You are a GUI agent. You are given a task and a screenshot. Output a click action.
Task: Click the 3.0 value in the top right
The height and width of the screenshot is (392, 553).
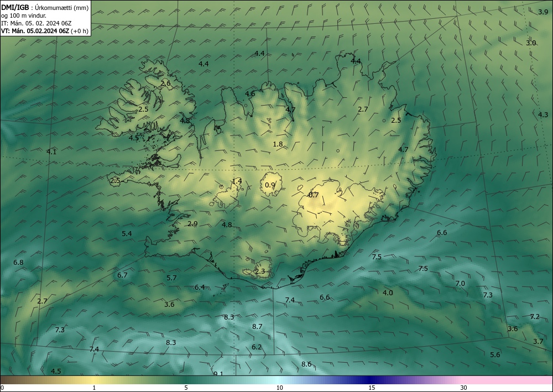pos(531,43)
